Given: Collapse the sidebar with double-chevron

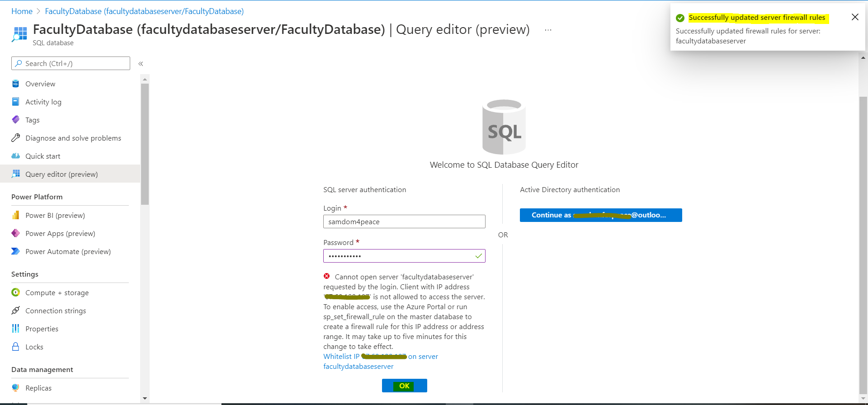Looking at the screenshot, I should coord(141,64).
